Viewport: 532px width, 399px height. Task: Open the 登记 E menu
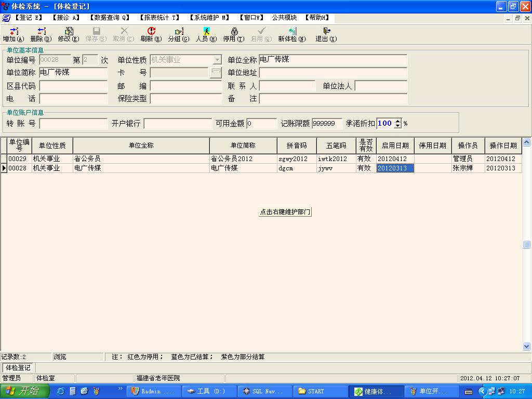(29, 18)
